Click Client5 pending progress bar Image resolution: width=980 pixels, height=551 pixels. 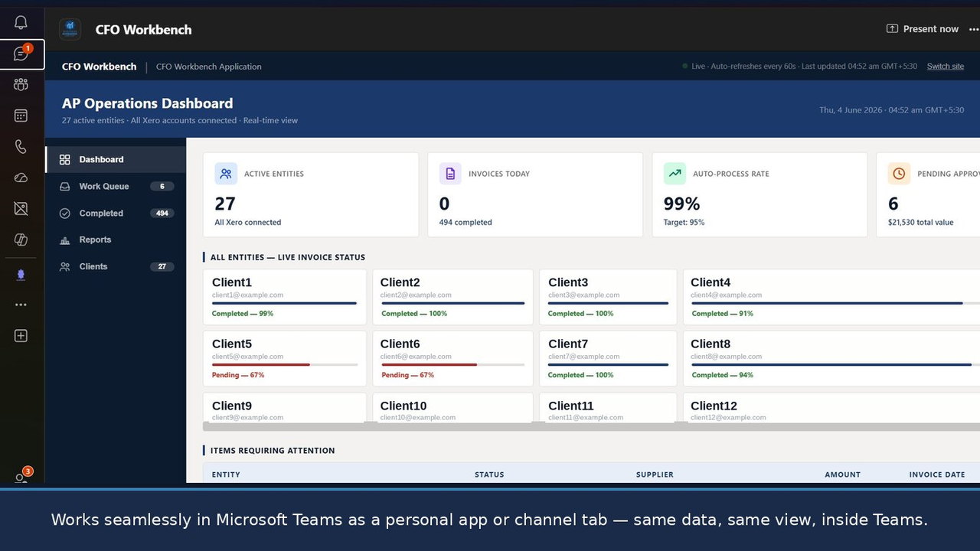coord(285,365)
